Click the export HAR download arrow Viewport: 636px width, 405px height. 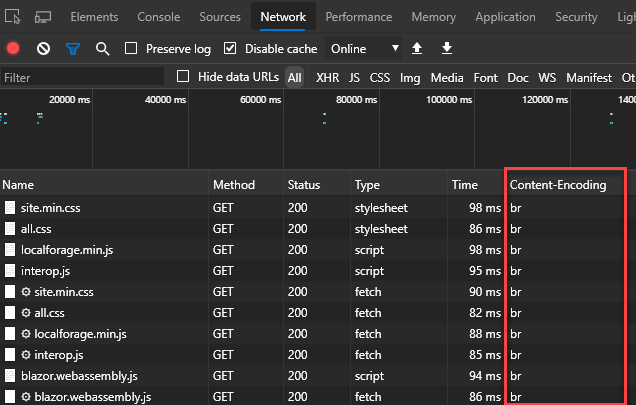click(447, 49)
